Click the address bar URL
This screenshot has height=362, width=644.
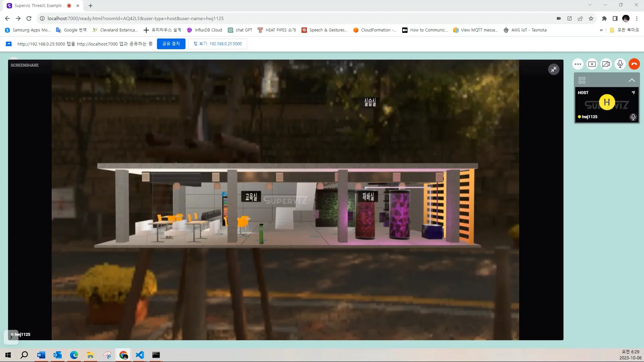(x=136, y=18)
